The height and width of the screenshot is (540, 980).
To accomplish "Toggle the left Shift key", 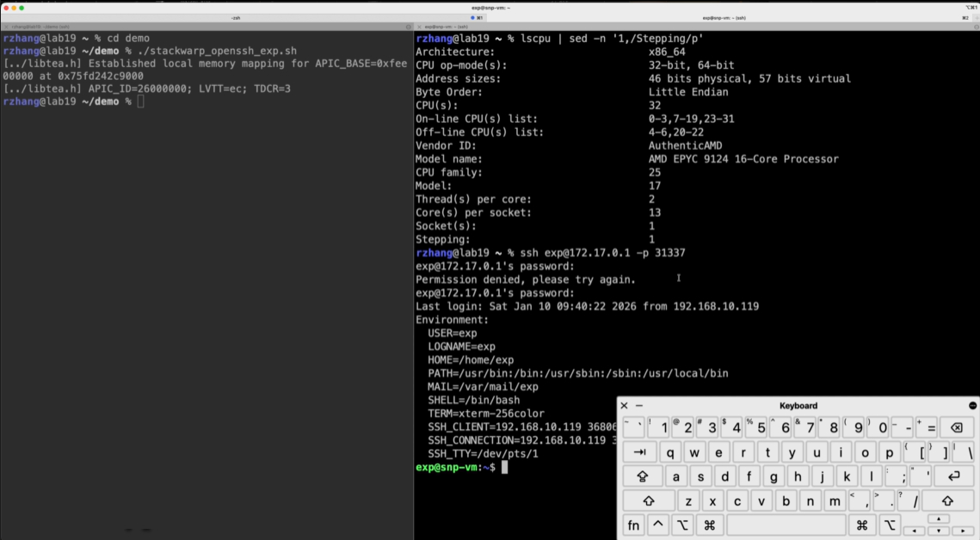I will pos(648,500).
